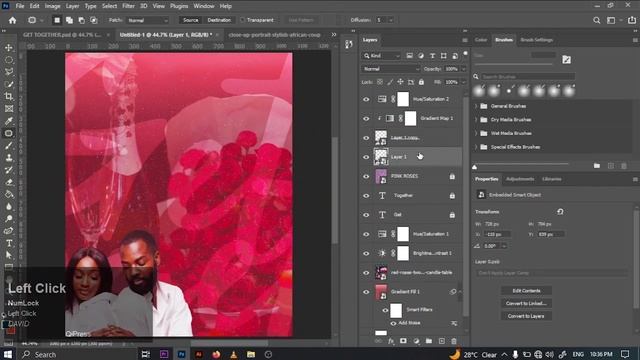Open the Image menu
640x360 pixels.
tap(52, 6)
